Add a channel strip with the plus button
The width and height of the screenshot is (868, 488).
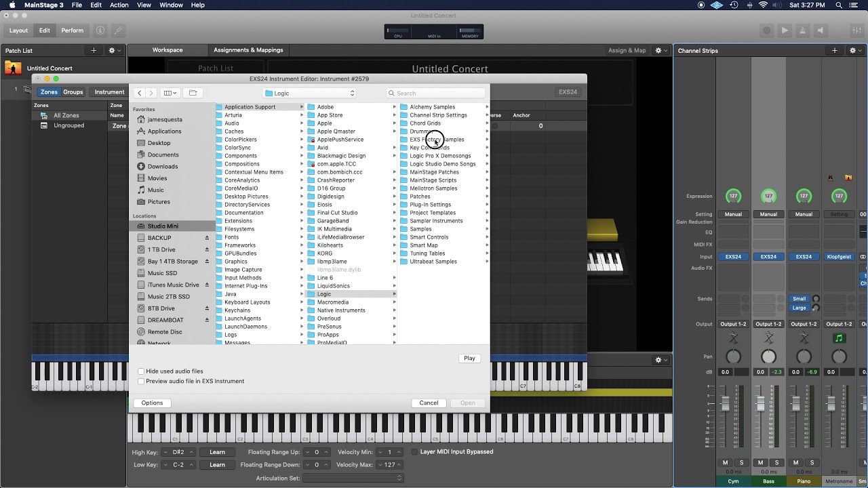coord(835,50)
